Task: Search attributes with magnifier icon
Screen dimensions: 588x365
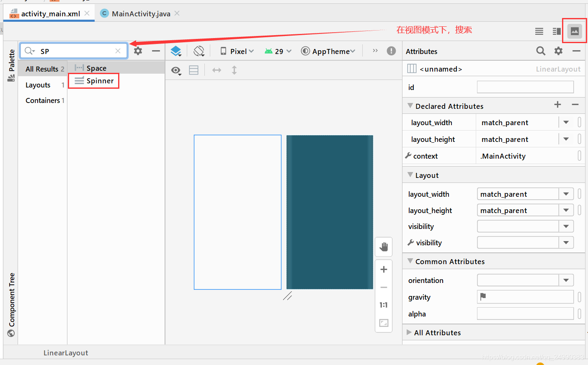Action: click(x=541, y=51)
